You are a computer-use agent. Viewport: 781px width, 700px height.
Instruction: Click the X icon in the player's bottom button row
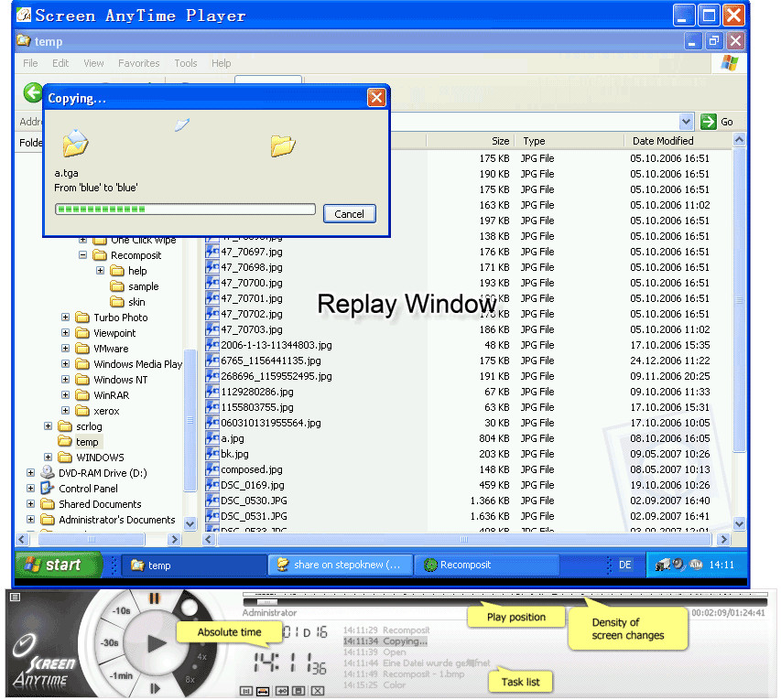click(318, 691)
